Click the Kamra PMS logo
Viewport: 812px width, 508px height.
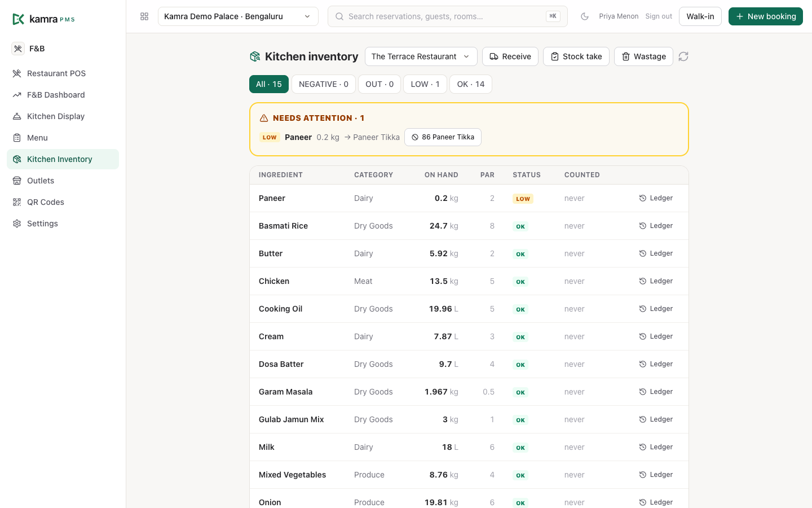click(43, 19)
